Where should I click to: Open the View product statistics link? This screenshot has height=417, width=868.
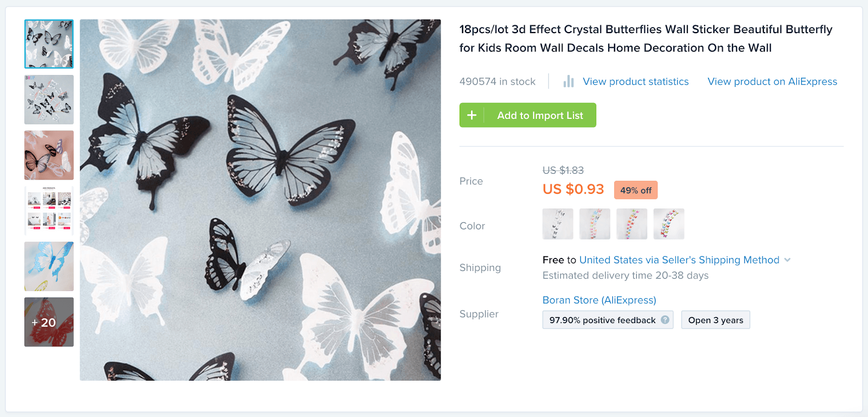635,81
